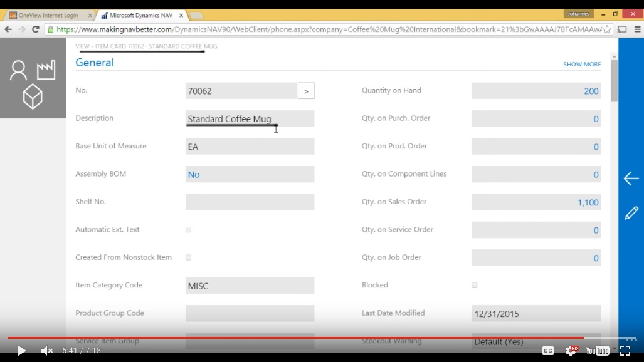Image resolution: width=644 pixels, height=362 pixels.
Task: Close the OneView Internet Login tab
Action: 90,15
